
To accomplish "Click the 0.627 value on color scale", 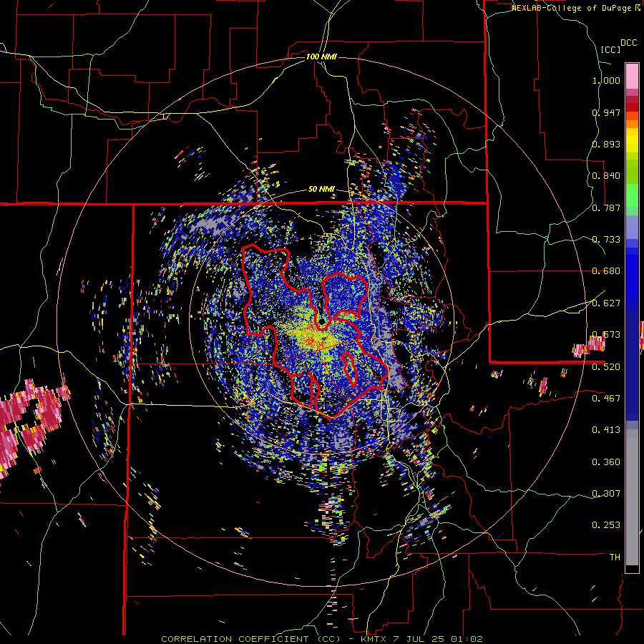I will 606,303.
